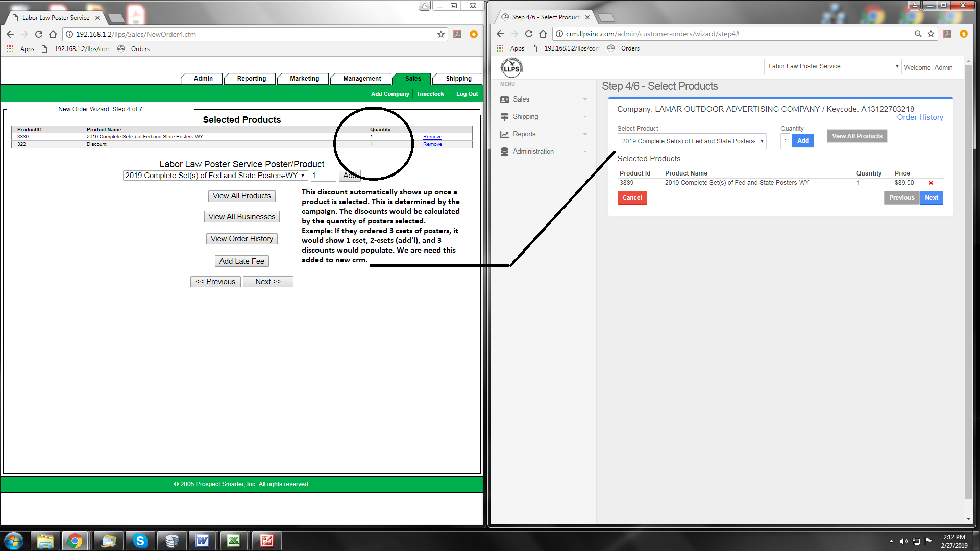Screen dimensions: 980x551
Task: Reload the NewOrder4.cfm page
Action: click(39, 34)
